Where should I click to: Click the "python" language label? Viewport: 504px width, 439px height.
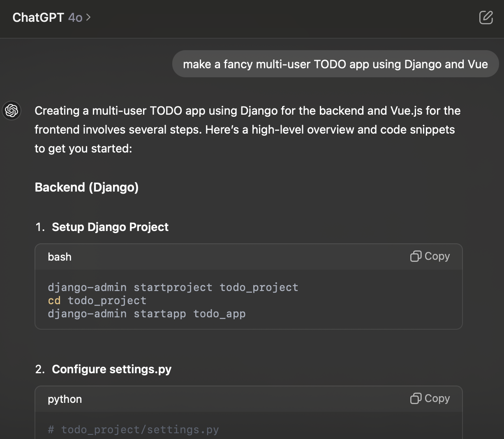pos(65,399)
